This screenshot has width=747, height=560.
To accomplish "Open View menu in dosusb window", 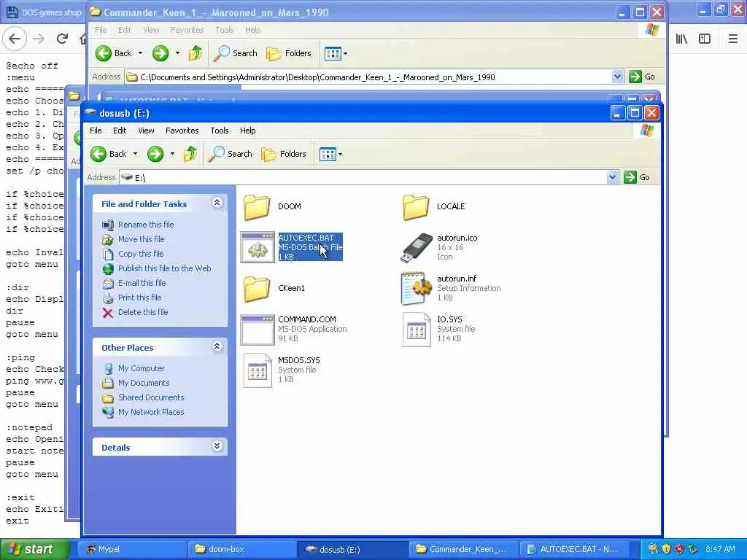I will click(x=146, y=131).
